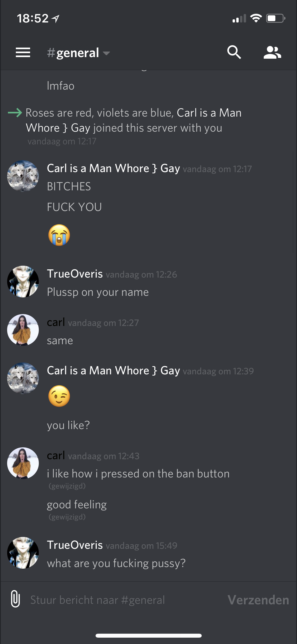Tap the green join arrow icon

15,113
